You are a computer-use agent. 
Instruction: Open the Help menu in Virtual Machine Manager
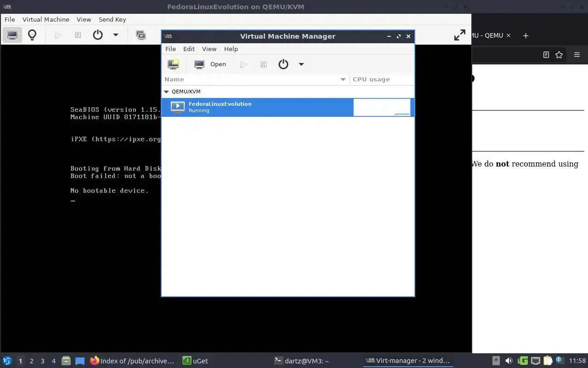pyautogui.click(x=231, y=49)
